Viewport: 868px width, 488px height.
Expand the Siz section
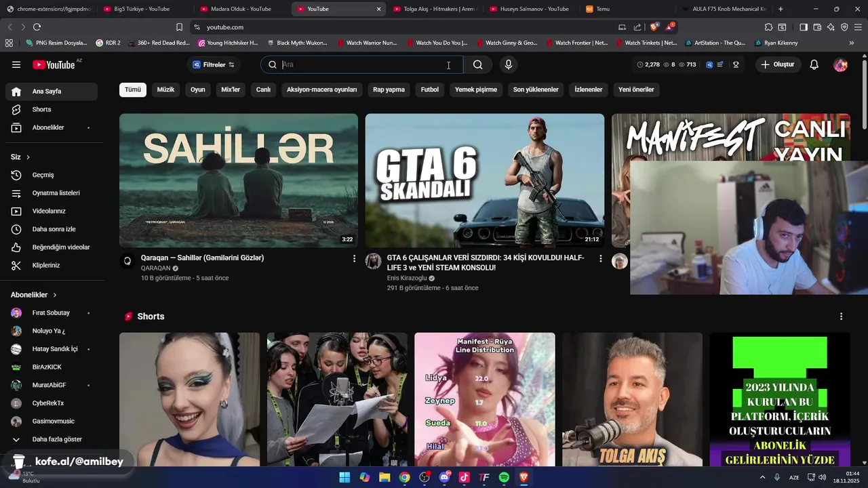pos(20,157)
